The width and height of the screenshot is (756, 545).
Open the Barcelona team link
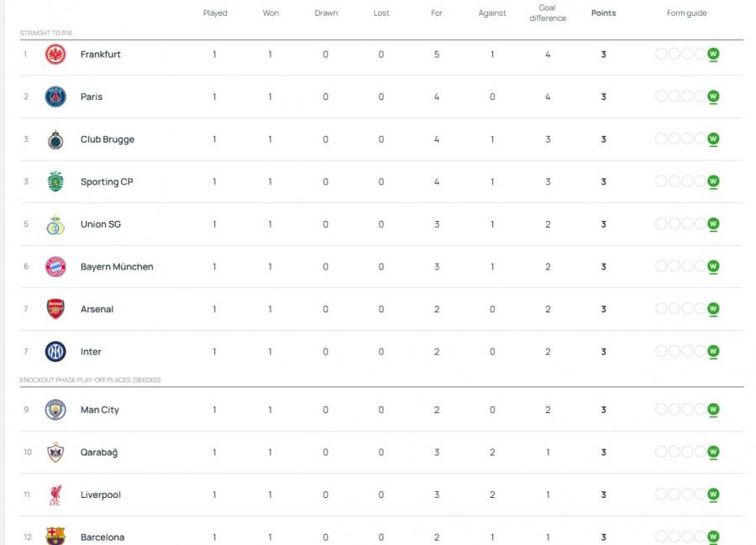click(102, 537)
